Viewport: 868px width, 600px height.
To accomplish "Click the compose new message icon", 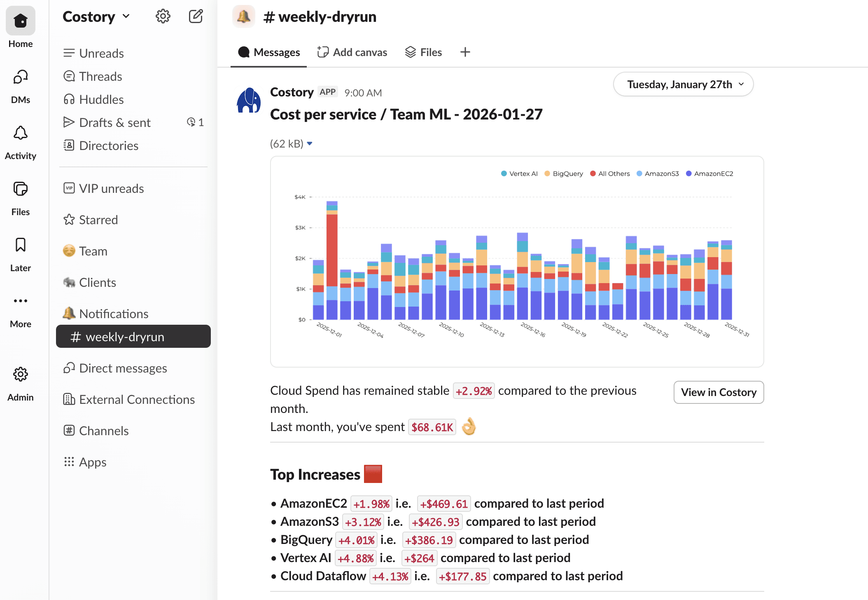I will pos(196,16).
